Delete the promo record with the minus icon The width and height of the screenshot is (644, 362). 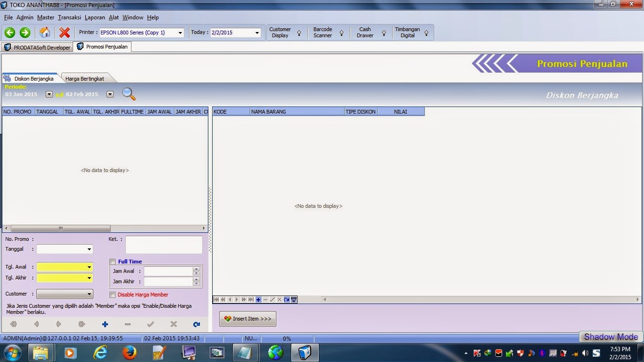point(127,324)
